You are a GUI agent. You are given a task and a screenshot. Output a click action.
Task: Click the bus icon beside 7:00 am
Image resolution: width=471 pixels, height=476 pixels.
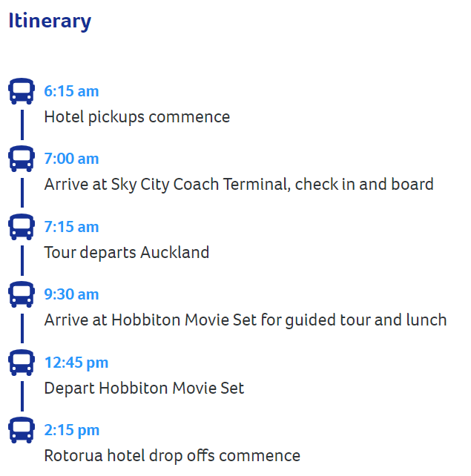22,159
